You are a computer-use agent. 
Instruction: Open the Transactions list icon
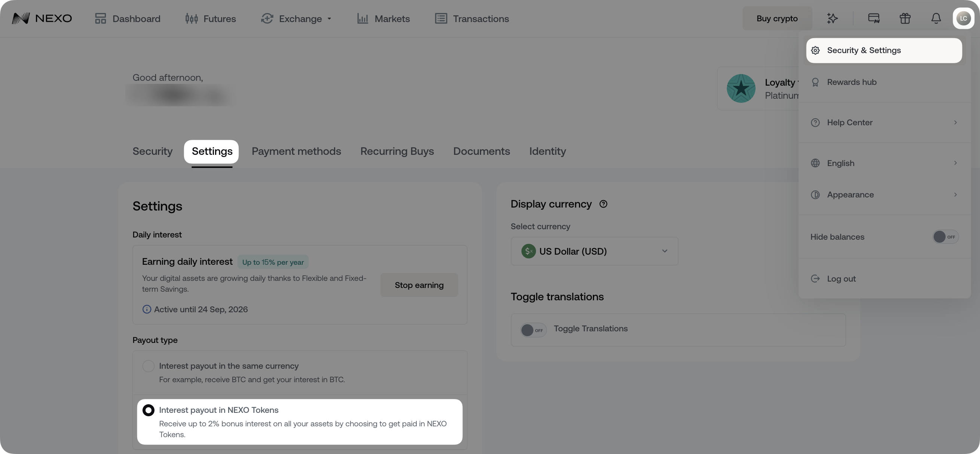click(440, 18)
